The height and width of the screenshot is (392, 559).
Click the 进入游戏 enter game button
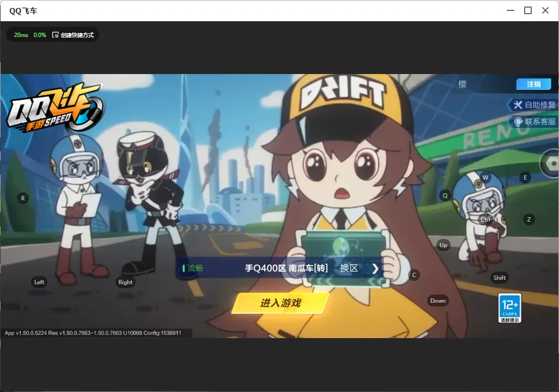coord(281,303)
